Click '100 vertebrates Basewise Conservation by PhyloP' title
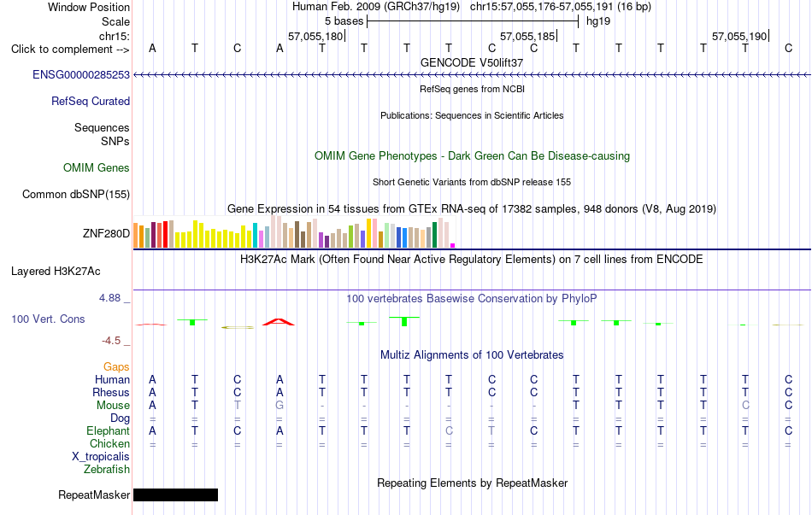This screenshot has width=812, height=515. [x=472, y=299]
